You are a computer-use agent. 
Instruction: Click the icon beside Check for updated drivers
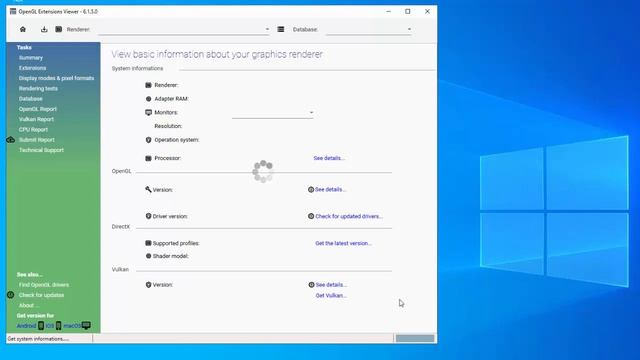point(311,216)
